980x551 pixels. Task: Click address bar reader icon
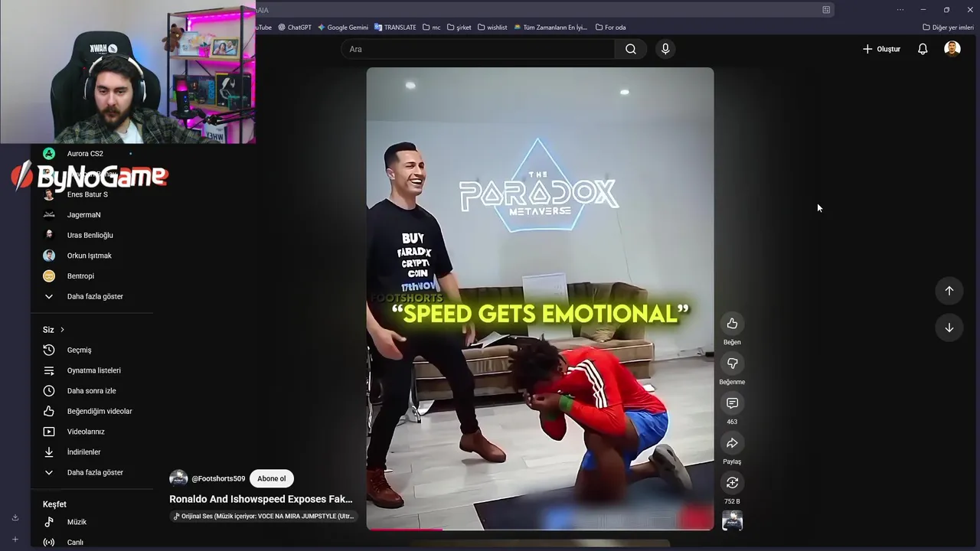[826, 10]
